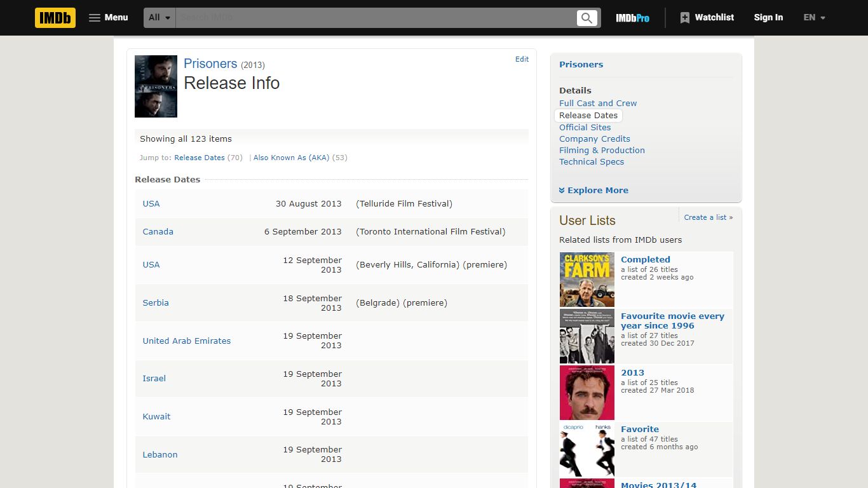The image size is (868, 488).
Task: Open USA link for Beverly Hills premiere row
Action: coord(151,265)
